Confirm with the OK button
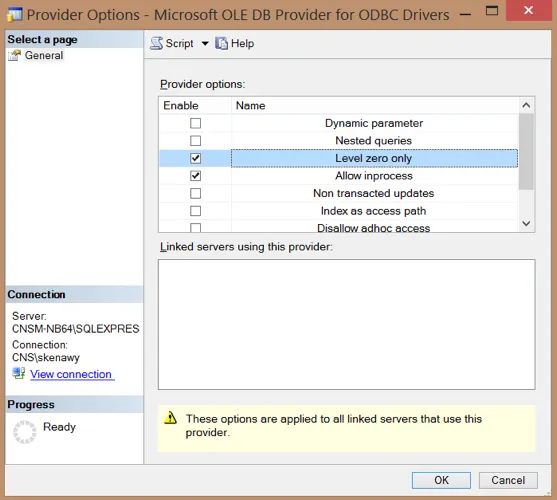 441,480
